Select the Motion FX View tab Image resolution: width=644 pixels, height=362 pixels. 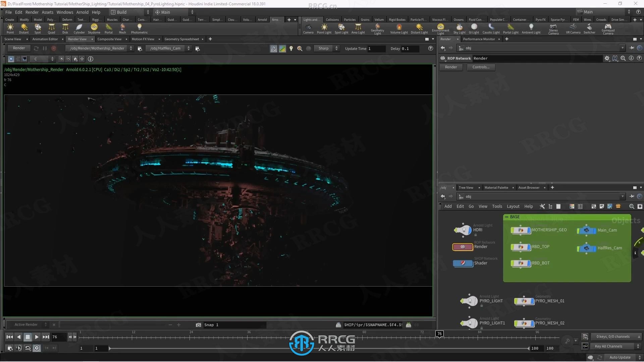click(143, 39)
